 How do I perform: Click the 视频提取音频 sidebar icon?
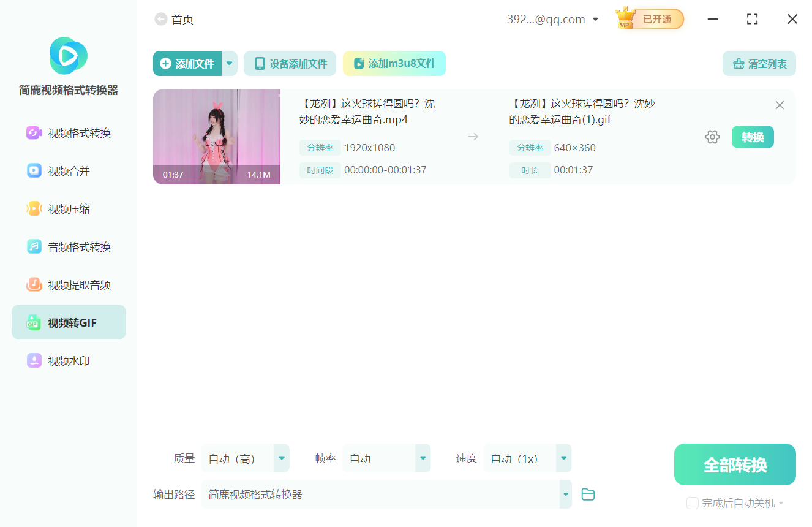34,285
